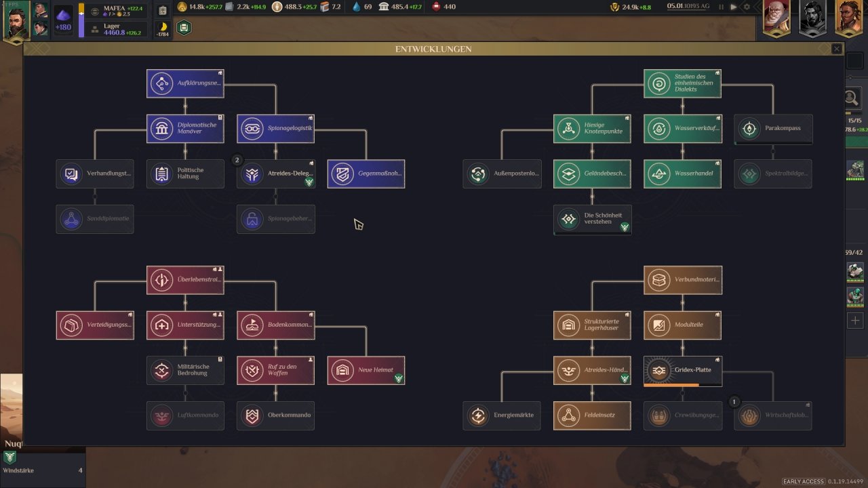Click the main leader portrait top-left
The height and width of the screenshot is (488, 868).
16,21
